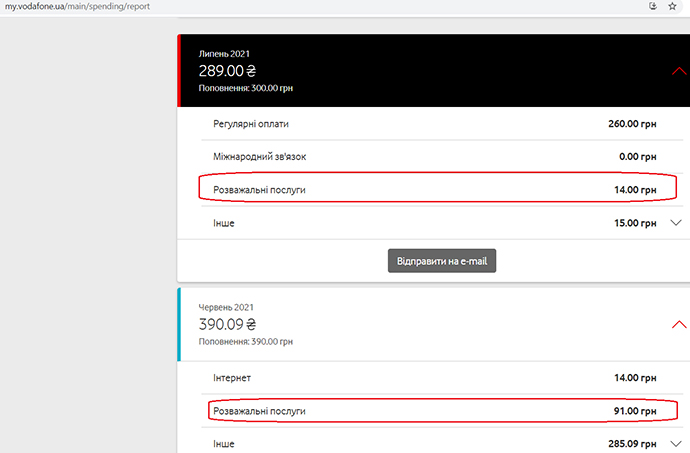Click the 91.00 грн entertainment amount
The height and width of the screenshot is (453, 690).
pos(634,411)
